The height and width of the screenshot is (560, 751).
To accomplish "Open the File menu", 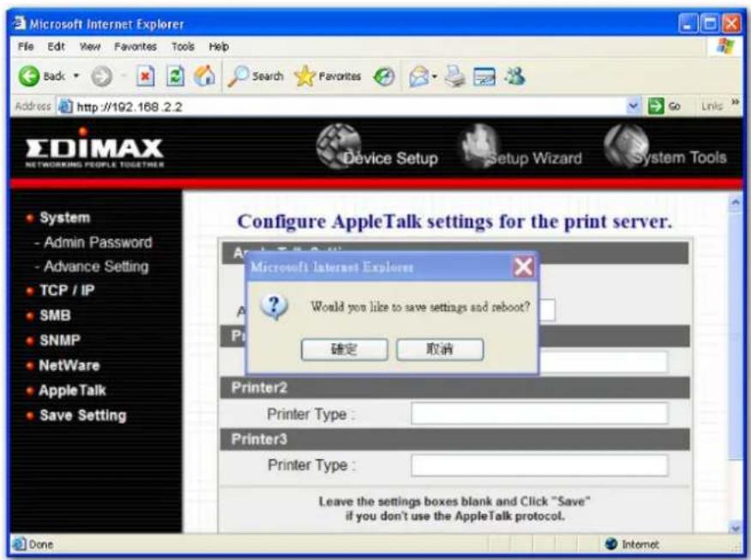I will coord(26,46).
